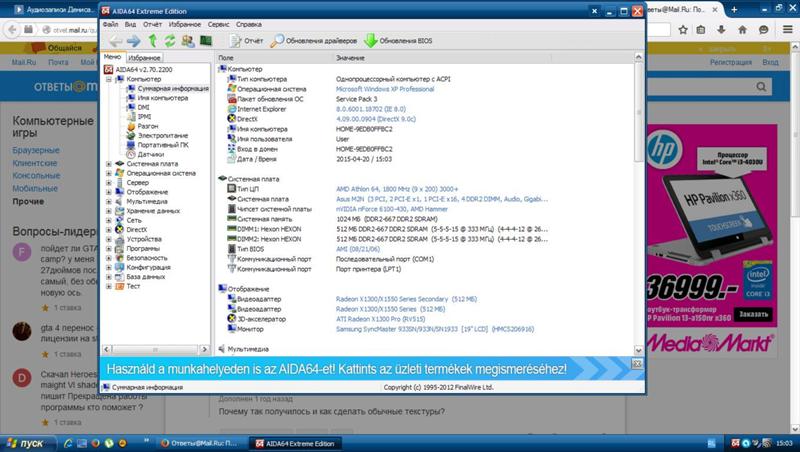The width and height of the screenshot is (800, 452).
Task: Open the Сервис menu
Action: (x=218, y=24)
